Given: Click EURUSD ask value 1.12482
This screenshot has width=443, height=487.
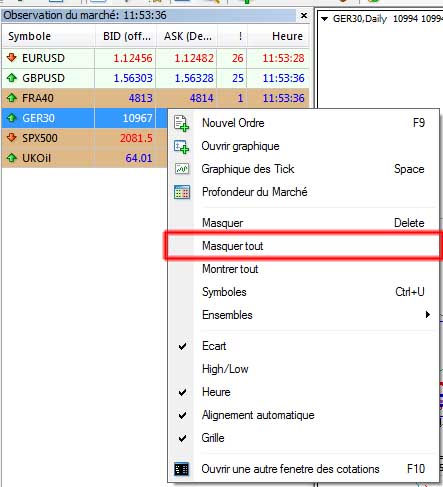Looking at the screenshot, I should coord(194,58).
